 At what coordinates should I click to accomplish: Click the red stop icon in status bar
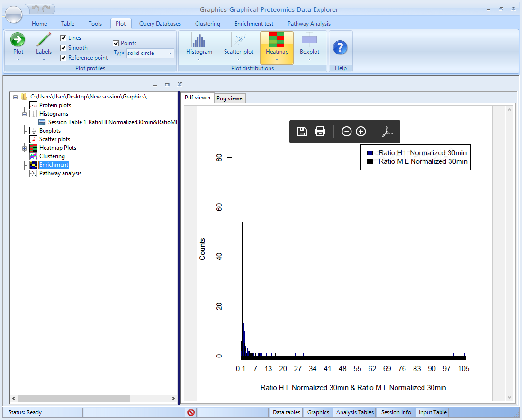pos(191,412)
